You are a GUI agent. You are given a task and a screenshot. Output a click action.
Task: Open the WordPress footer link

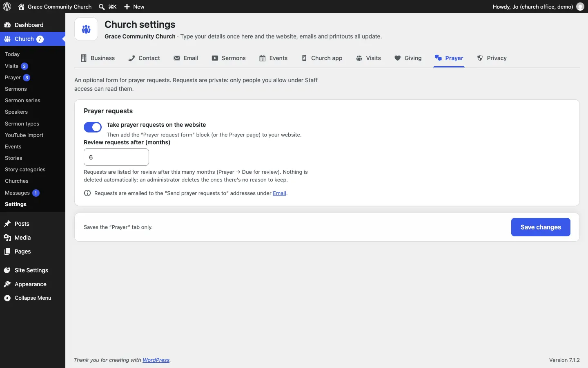(156, 360)
